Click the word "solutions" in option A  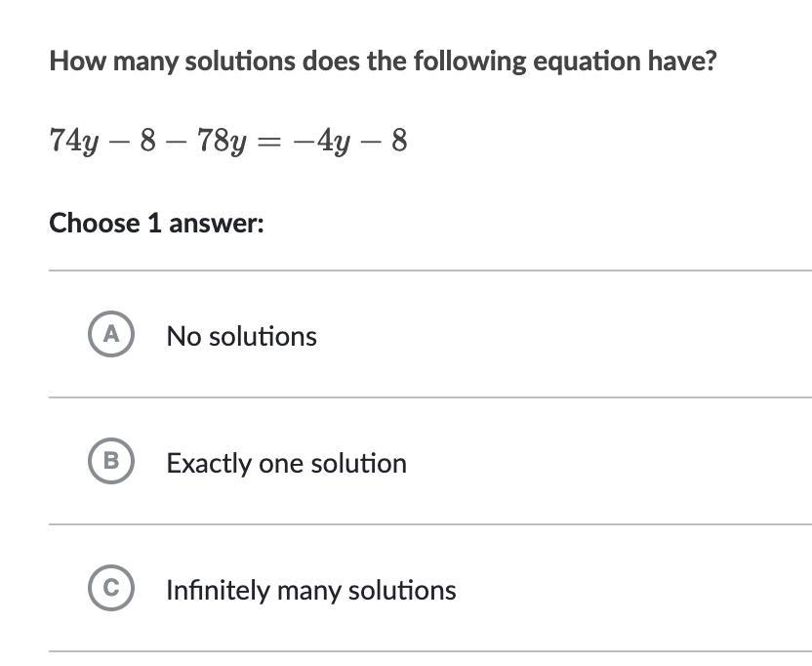click(263, 336)
